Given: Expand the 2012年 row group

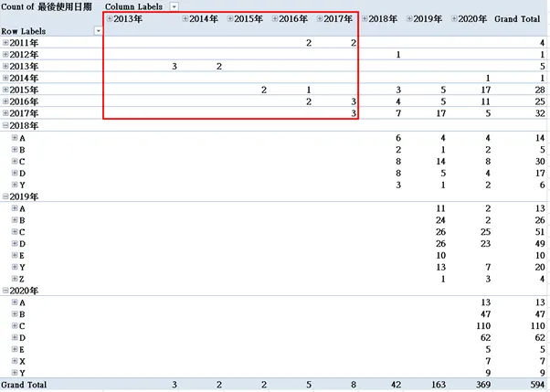Looking at the screenshot, I should (5, 55).
